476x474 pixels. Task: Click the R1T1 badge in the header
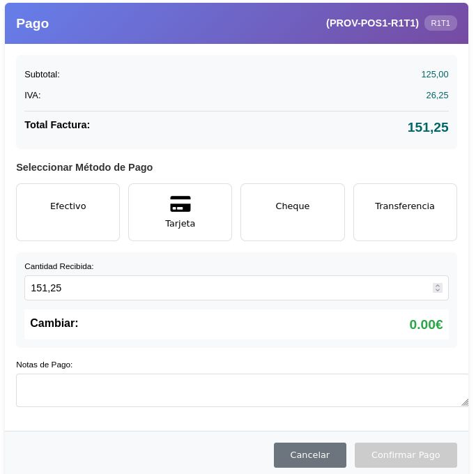coord(440,23)
